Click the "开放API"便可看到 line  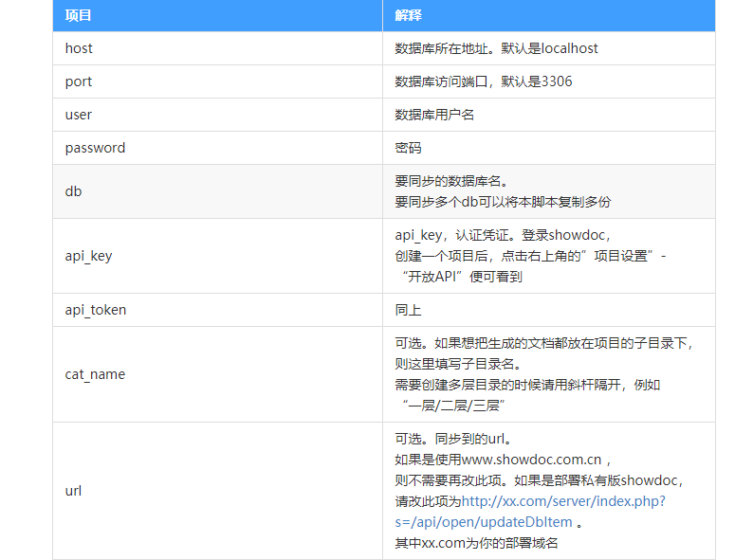point(462,277)
